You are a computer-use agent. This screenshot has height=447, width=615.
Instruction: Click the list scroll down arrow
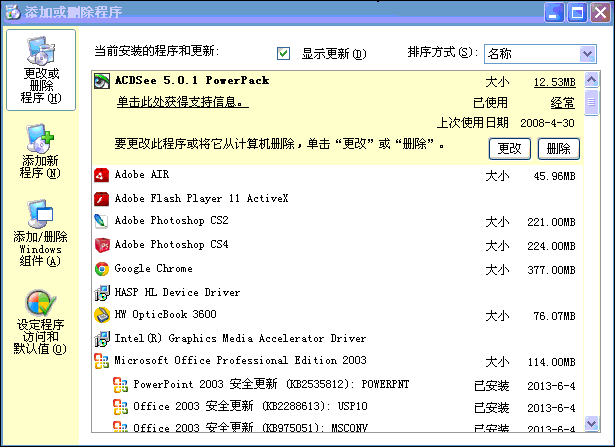[x=591, y=423]
